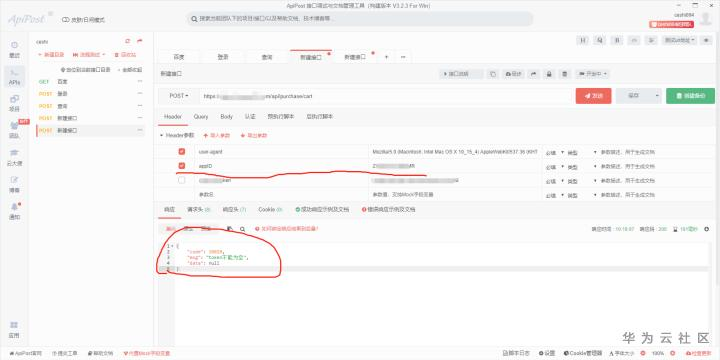Open the Cookie tab in response panel

[270, 209]
